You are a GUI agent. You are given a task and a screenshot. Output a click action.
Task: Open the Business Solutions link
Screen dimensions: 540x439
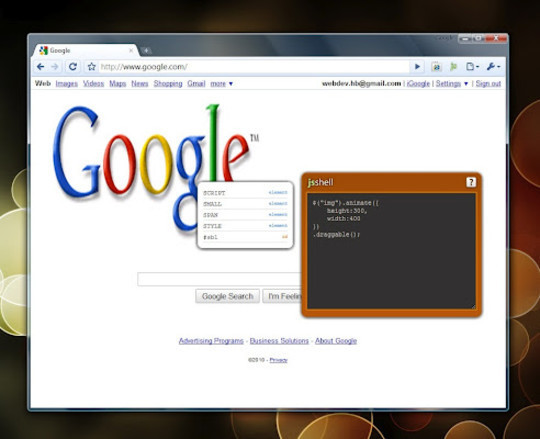[x=279, y=341]
